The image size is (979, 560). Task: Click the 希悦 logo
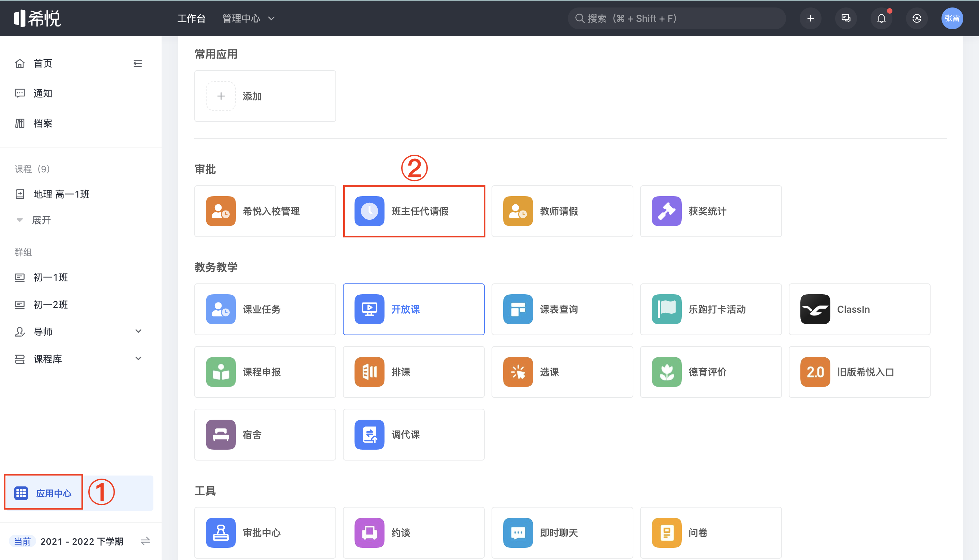click(x=37, y=18)
